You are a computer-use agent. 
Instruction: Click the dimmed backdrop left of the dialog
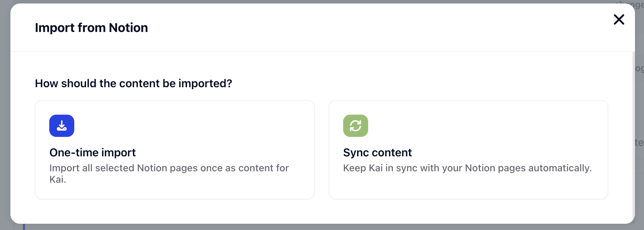point(5,115)
